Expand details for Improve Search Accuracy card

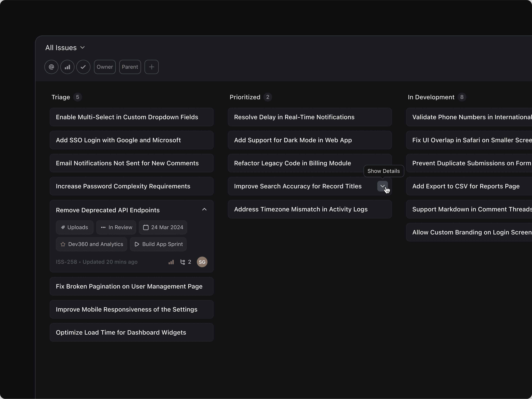pos(382,186)
